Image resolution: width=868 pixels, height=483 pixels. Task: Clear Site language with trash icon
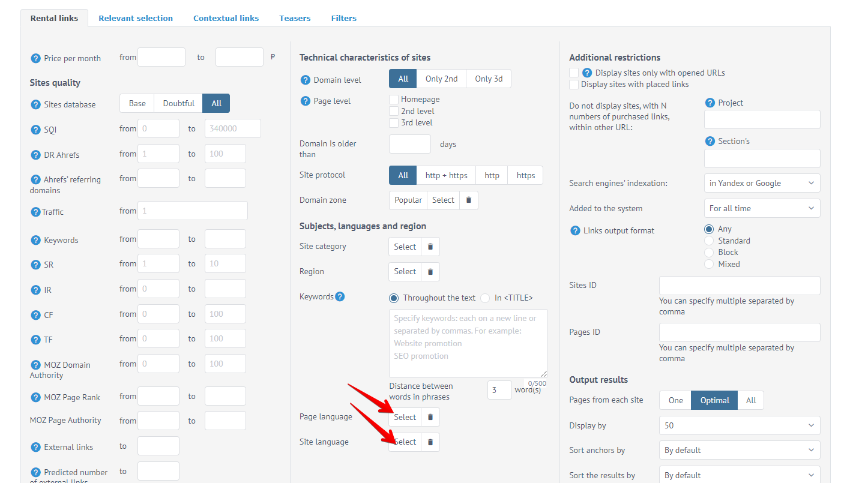(x=430, y=442)
